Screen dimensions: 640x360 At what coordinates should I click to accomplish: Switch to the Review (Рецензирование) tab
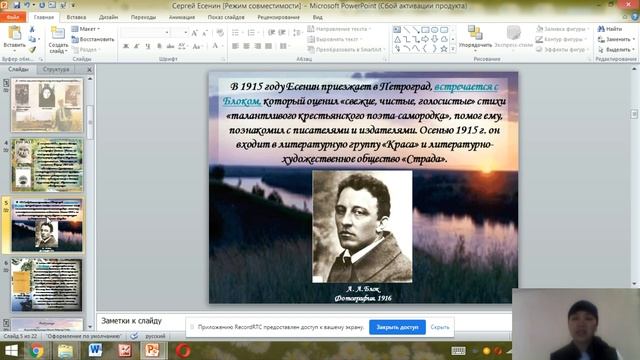click(x=278, y=17)
